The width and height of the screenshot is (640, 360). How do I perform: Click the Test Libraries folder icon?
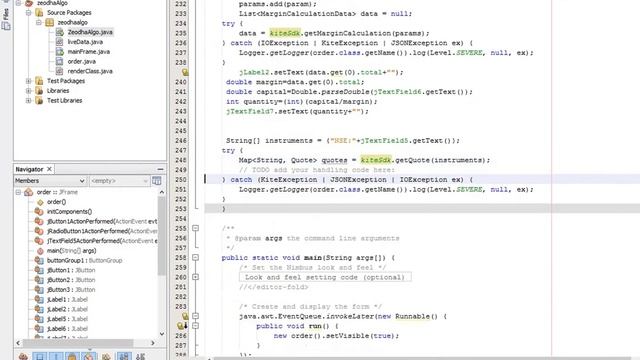39,100
